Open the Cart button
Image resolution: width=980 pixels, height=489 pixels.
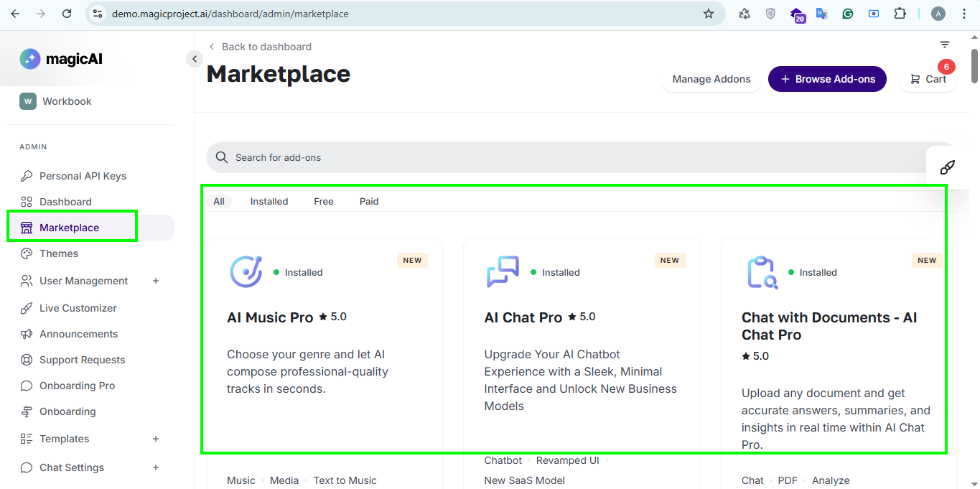[x=928, y=79]
